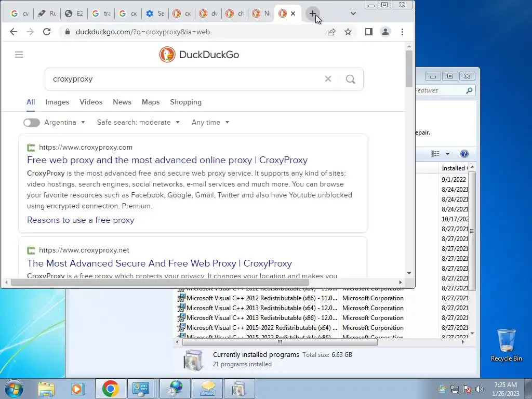This screenshot has width=532, height=399.
Task: Select Microsoft Visual C++ 2013 Redistributable (x86) row
Action: click(322, 318)
